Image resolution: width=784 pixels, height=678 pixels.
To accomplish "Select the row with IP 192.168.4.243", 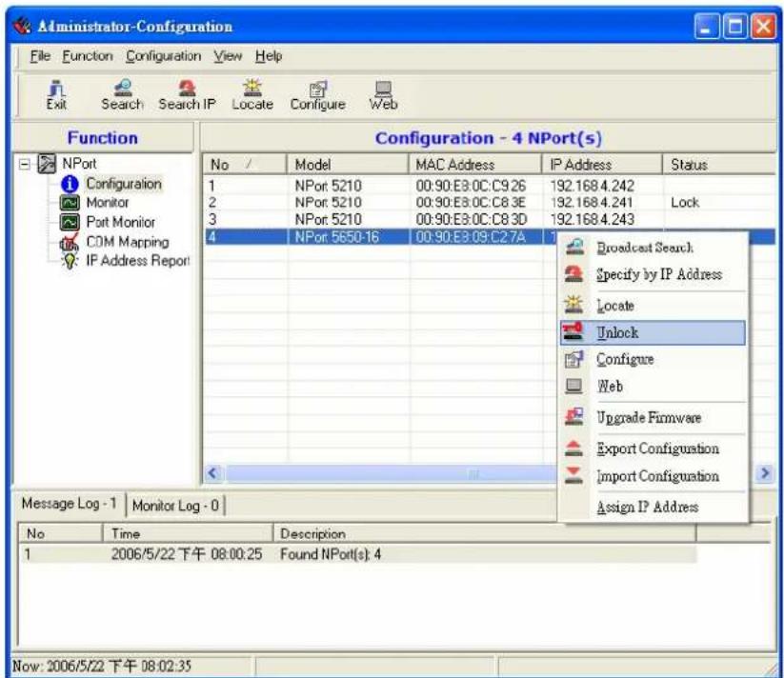I will (490, 219).
